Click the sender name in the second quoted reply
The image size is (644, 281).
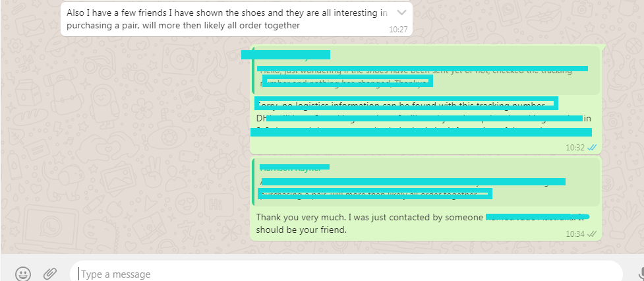coord(294,167)
